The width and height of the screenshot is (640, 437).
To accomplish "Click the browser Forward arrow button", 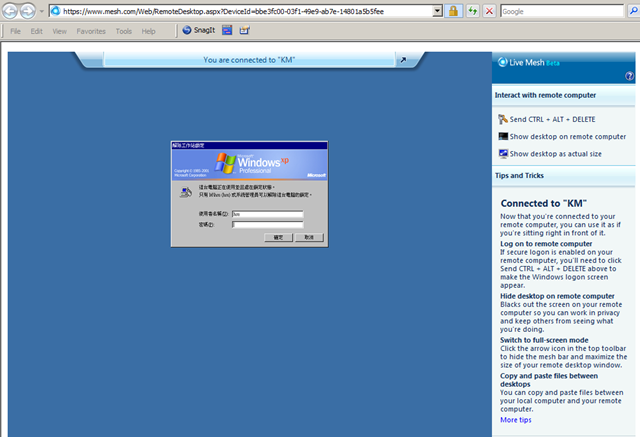I will [27, 11].
